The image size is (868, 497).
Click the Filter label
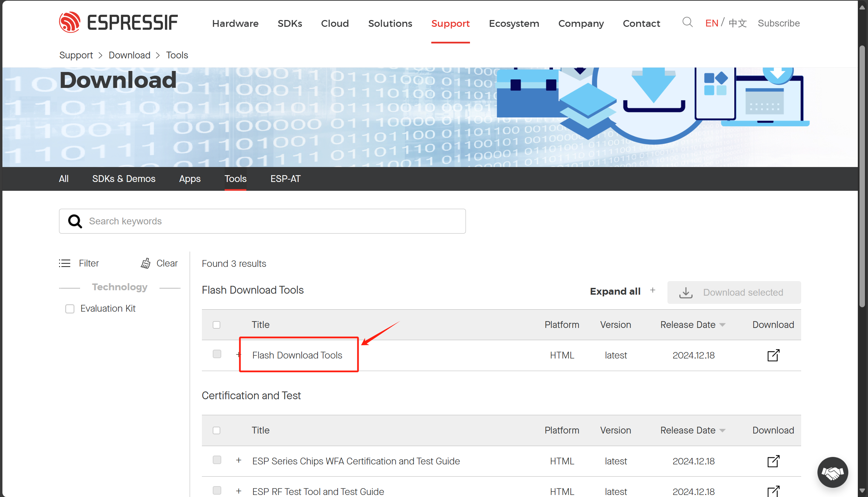[x=89, y=263]
